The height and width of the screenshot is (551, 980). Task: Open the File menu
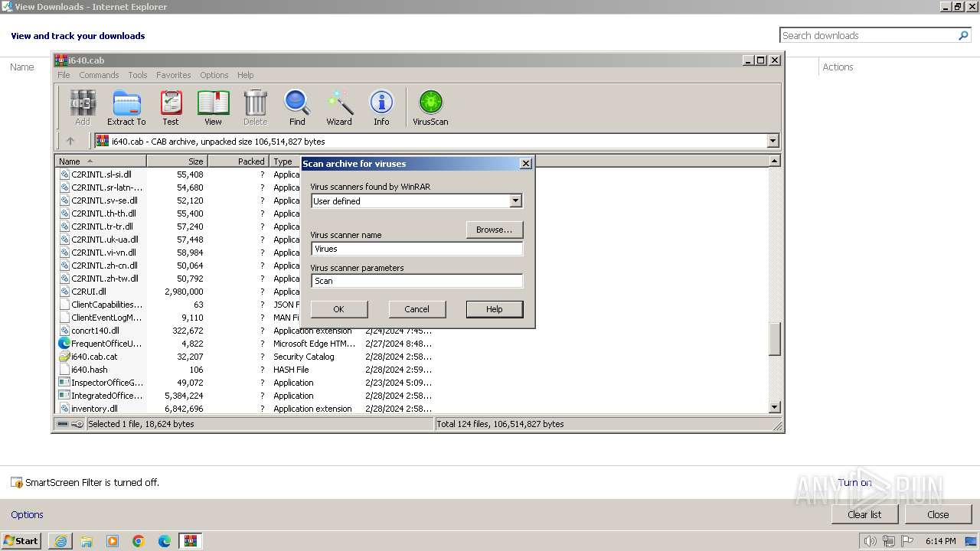(64, 75)
